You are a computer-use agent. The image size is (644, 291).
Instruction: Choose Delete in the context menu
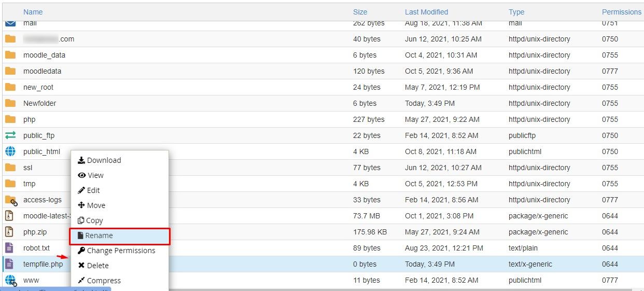[97, 266]
